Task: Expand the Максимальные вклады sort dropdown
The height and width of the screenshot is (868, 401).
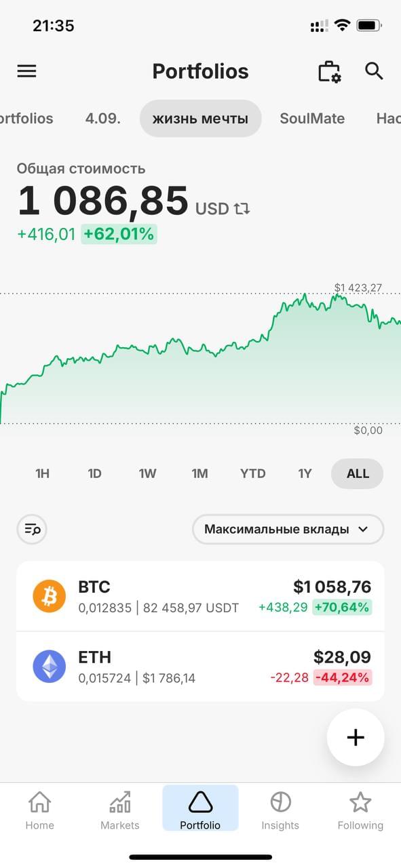Action: click(x=288, y=529)
